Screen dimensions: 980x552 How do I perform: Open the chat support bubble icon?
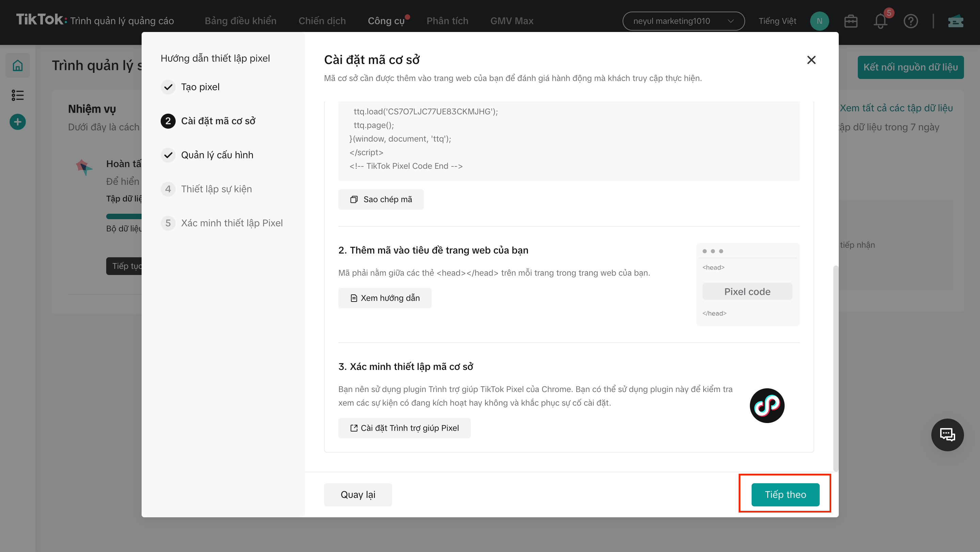tap(947, 435)
